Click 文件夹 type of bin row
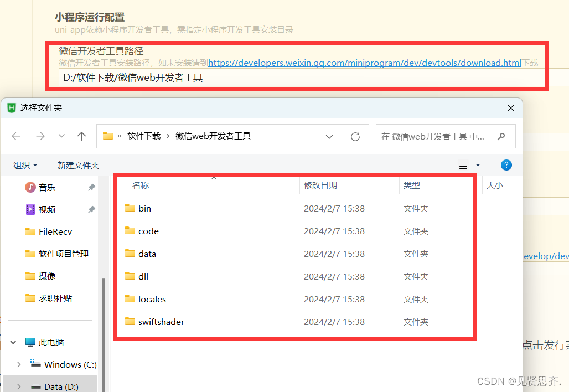The height and width of the screenshot is (392, 569). pyautogui.click(x=416, y=208)
